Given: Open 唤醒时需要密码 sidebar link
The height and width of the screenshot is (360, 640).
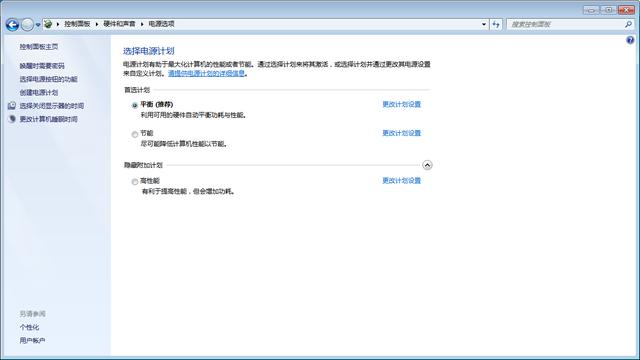Looking at the screenshot, I should [42, 66].
